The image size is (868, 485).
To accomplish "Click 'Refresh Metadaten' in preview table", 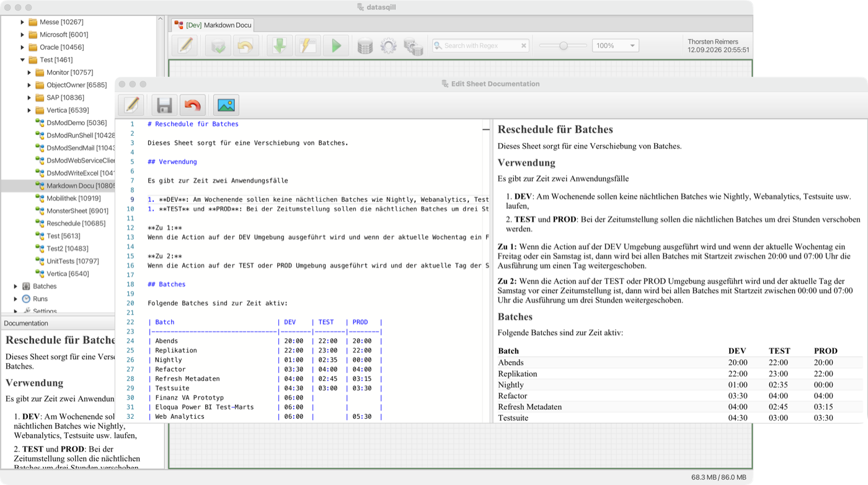I will 530,407.
